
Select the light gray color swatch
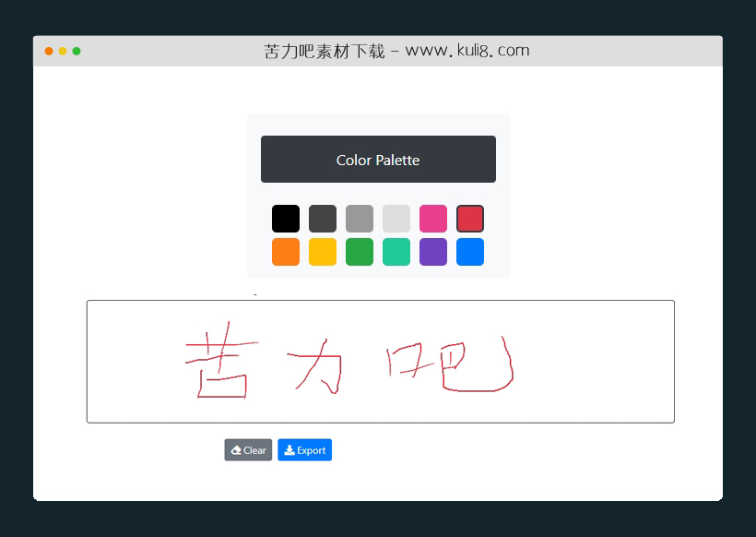[x=396, y=218]
